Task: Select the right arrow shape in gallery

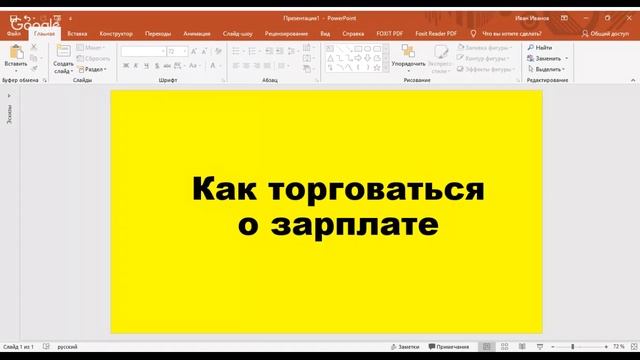Action: click(x=358, y=58)
